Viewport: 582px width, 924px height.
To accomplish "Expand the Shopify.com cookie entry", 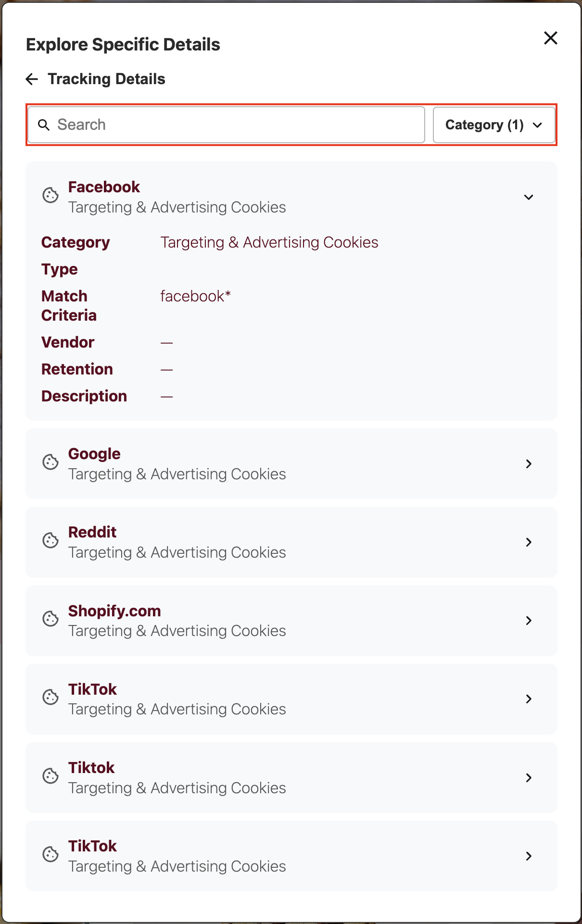I will tap(529, 621).
